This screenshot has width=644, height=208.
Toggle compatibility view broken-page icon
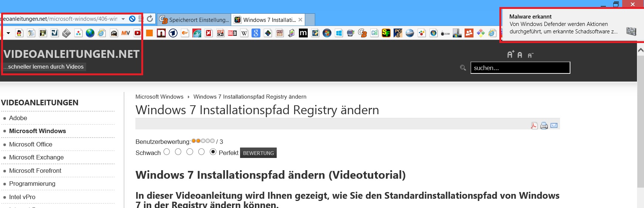(141, 19)
